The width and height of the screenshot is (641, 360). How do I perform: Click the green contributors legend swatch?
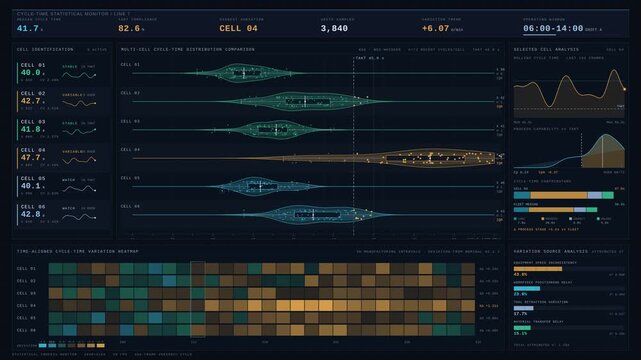pyautogui.click(x=598, y=219)
